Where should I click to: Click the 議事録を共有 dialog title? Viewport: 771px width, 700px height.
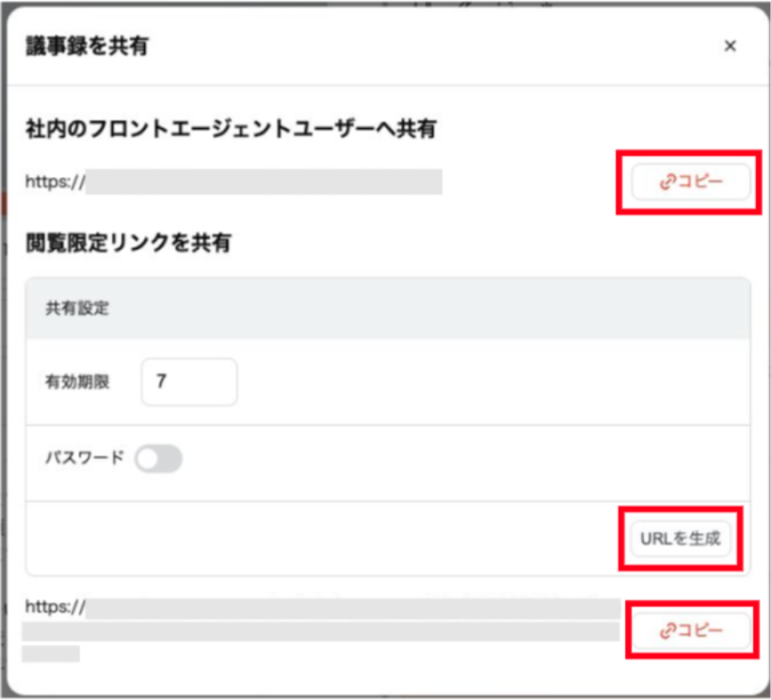87,46
